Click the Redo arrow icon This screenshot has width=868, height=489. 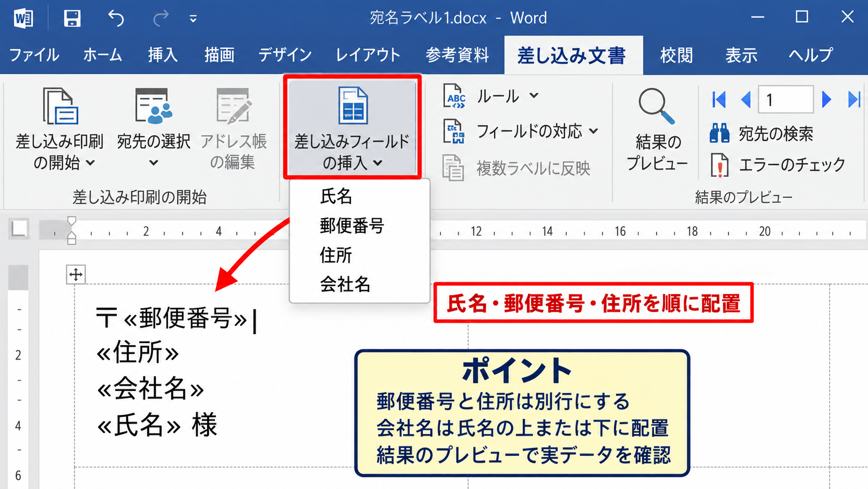[161, 19]
